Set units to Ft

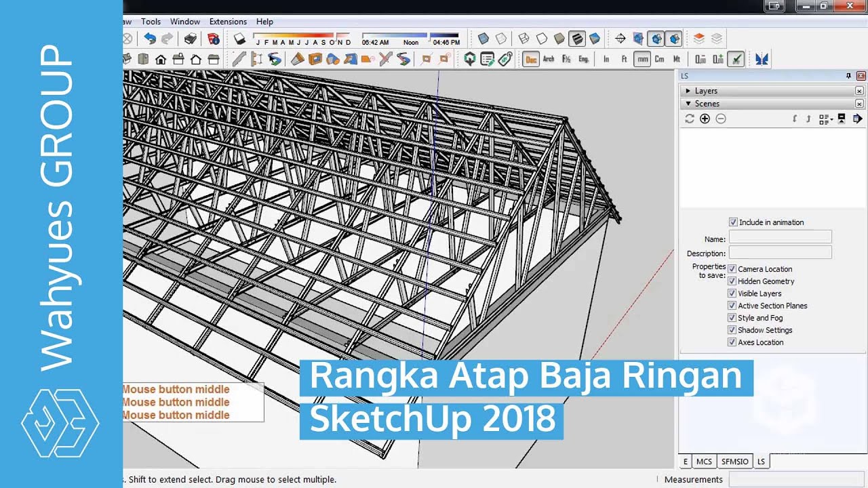pos(625,60)
